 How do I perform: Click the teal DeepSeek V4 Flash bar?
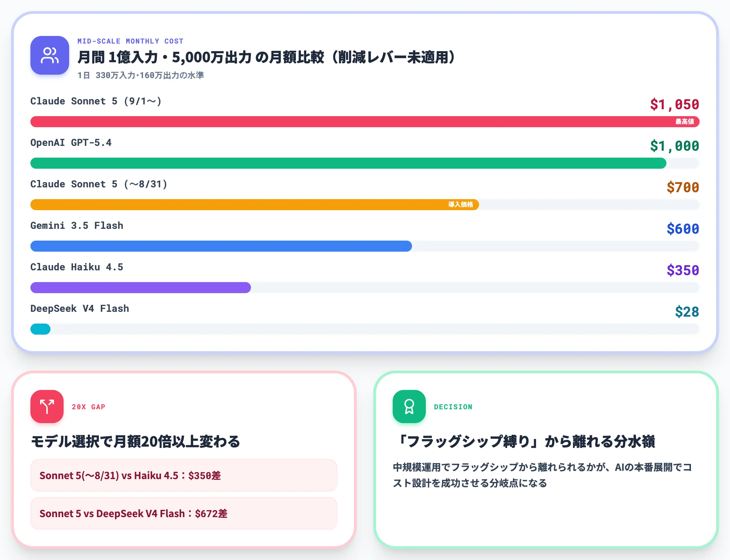coord(40,329)
